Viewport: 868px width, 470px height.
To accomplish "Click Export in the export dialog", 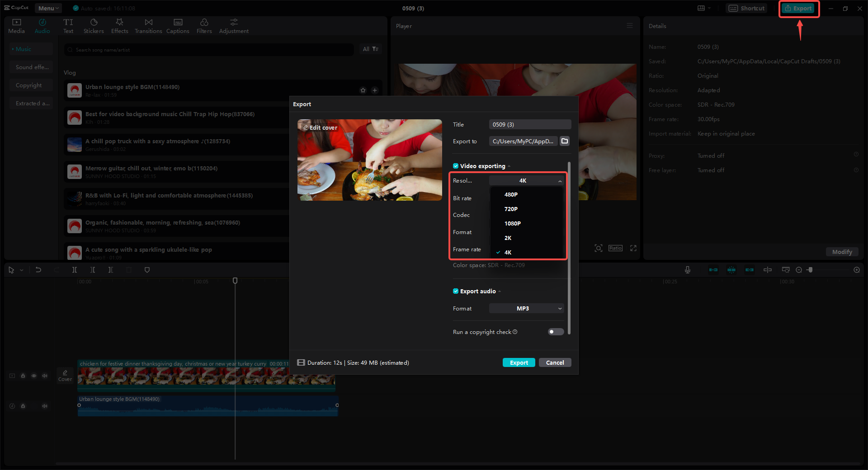I will 519,362.
